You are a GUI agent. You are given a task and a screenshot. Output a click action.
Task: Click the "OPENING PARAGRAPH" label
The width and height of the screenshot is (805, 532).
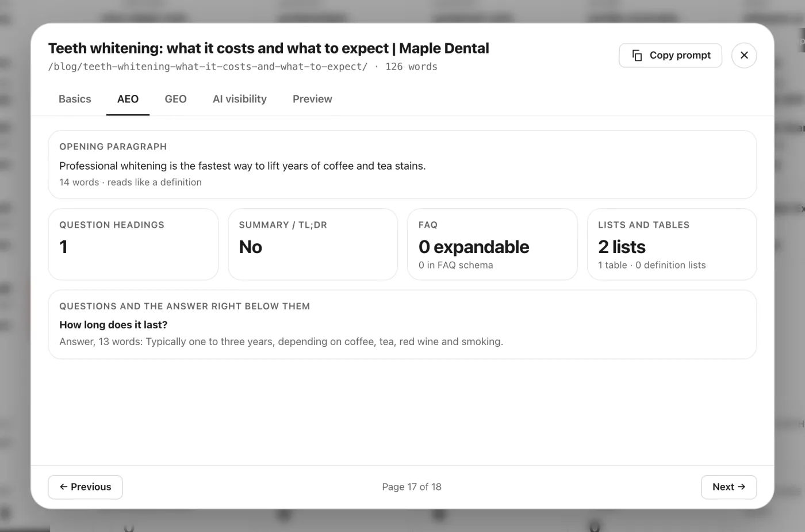pos(113,147)
